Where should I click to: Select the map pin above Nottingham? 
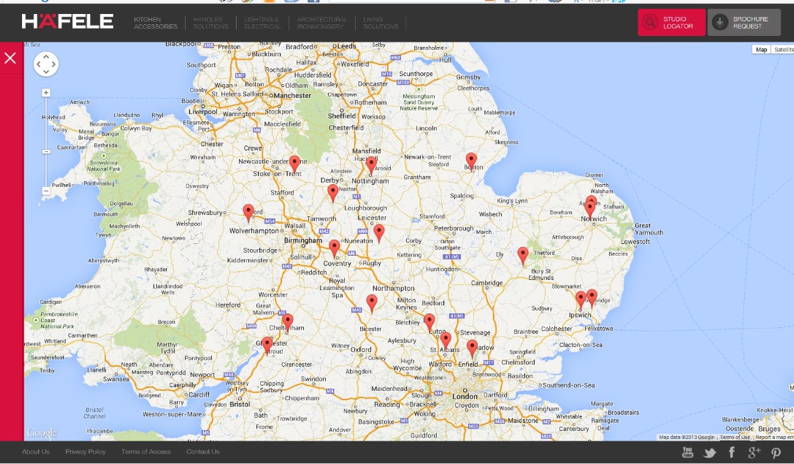click(x=371, y=165)
